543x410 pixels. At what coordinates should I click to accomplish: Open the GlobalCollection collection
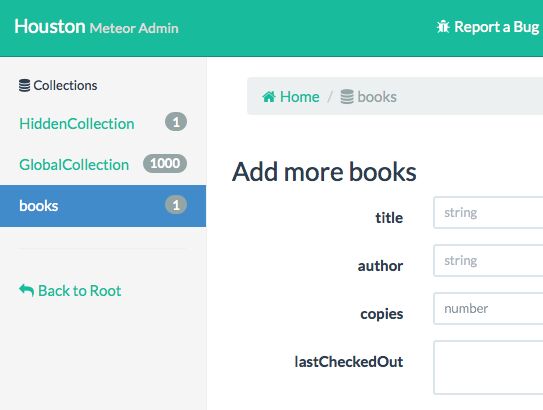(x=74, y=165)
